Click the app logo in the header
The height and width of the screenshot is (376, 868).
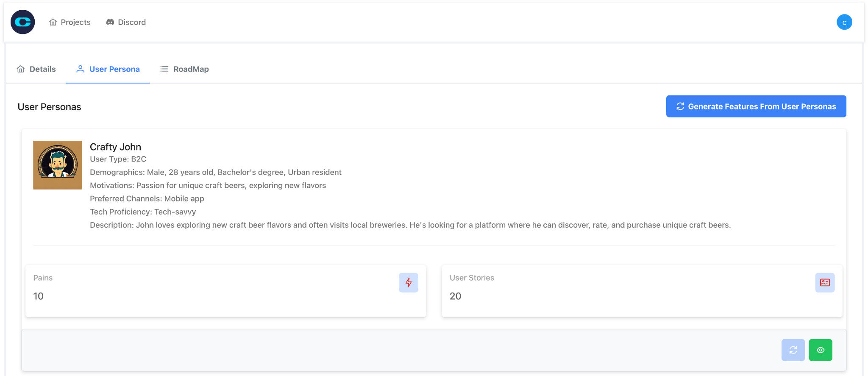click(23, 22)
